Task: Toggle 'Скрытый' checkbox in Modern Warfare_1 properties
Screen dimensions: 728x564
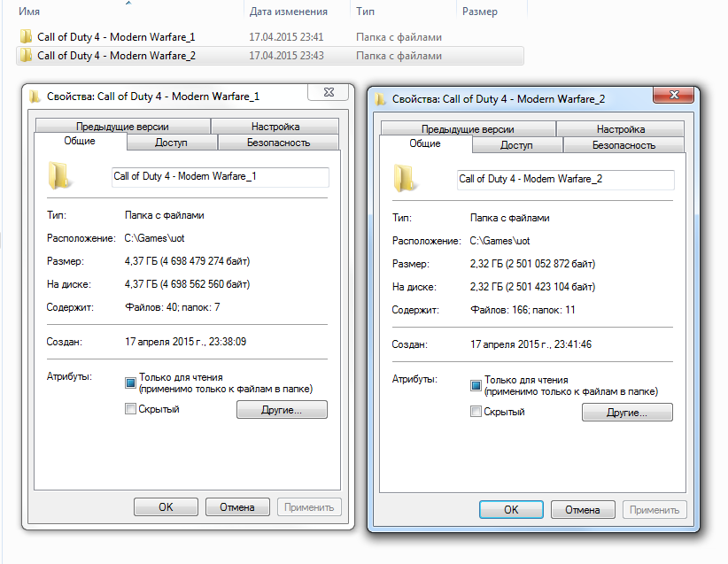Action: point(130,409)
